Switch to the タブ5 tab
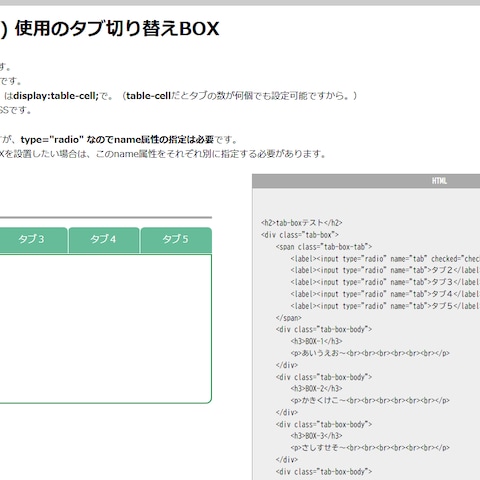The width and height of the screenshot is (480, 480). coord(176,240)
